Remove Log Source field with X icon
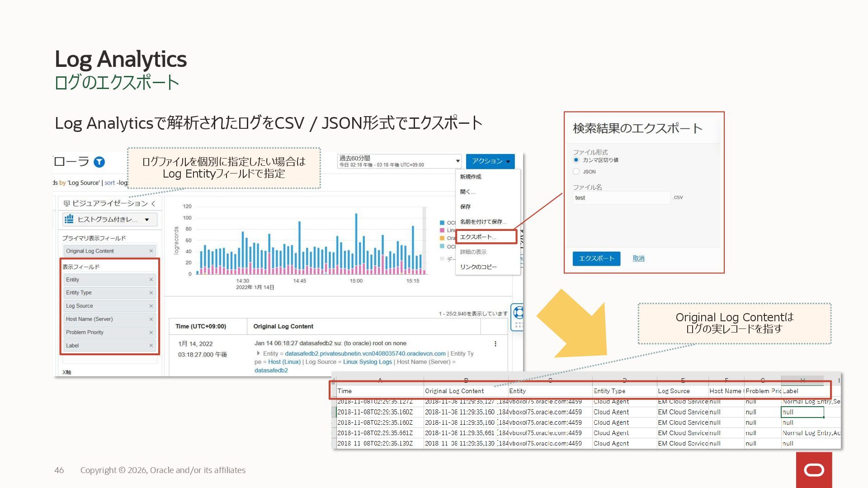Screen dimensions: 868x488 pos(151,306)
